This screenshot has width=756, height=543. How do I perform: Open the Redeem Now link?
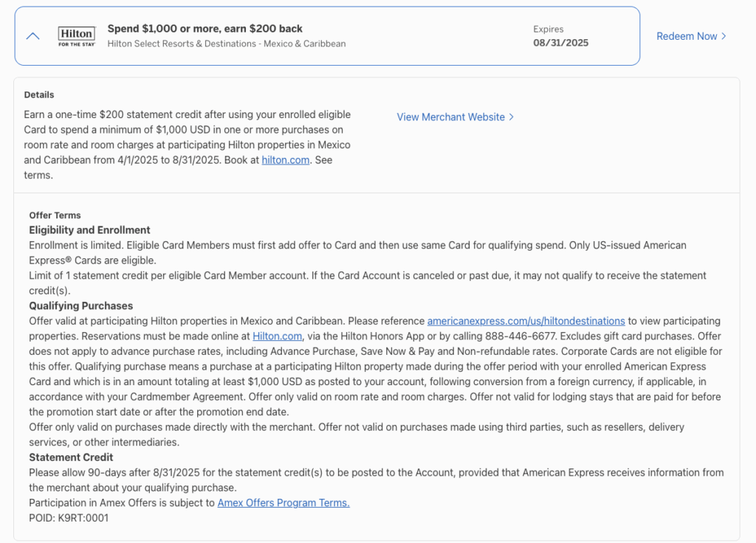[x=691, y=36]
